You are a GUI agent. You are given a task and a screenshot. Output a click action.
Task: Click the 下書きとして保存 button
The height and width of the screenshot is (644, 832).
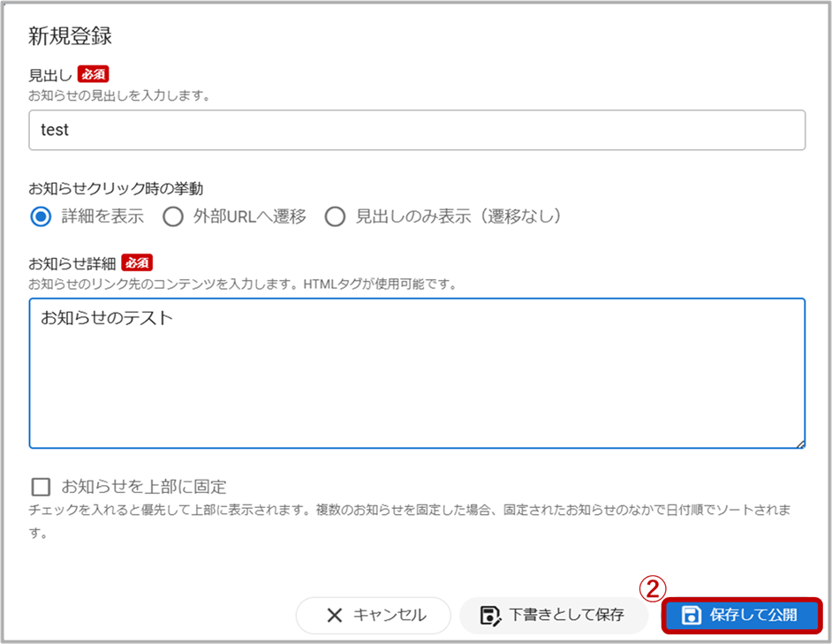tap(554, 616)
